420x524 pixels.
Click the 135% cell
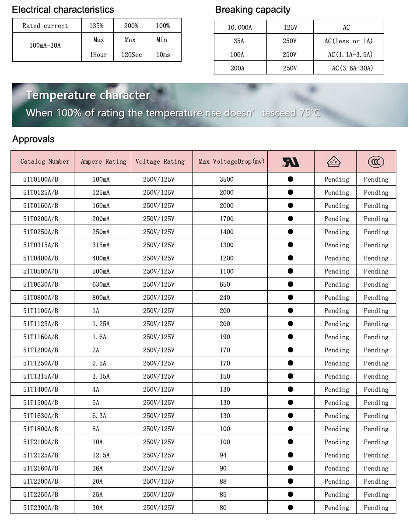97,26
